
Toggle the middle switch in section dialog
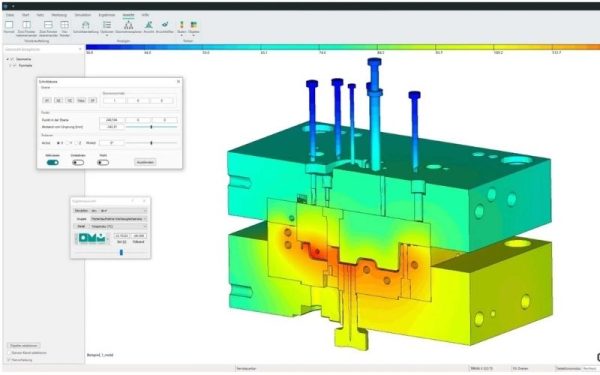[x=78, y=163]
